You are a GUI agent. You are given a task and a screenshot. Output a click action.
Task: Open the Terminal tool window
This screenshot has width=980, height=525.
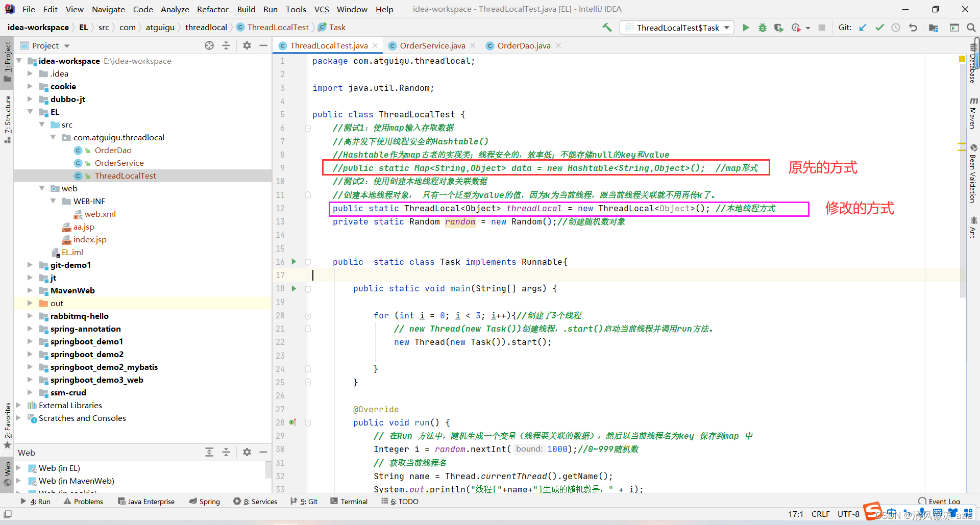tap(349, 502)
